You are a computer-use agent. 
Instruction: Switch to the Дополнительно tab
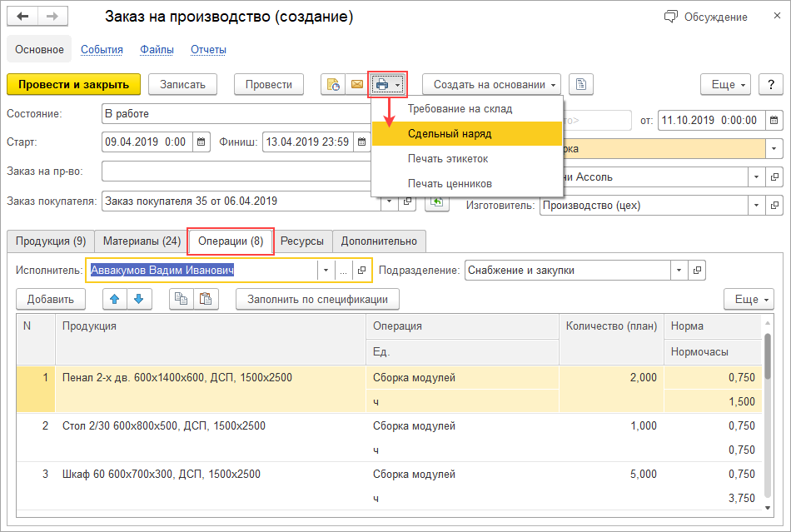click(x=379, y=241)
